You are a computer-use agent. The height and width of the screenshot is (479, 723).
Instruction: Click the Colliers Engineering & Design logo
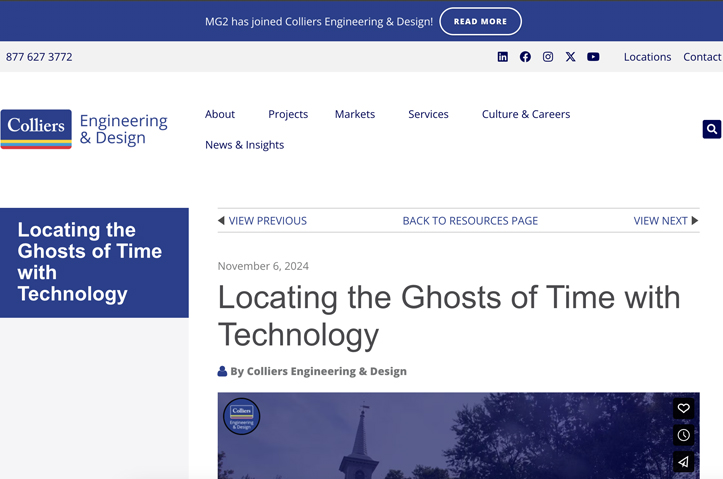click(84, 129)
